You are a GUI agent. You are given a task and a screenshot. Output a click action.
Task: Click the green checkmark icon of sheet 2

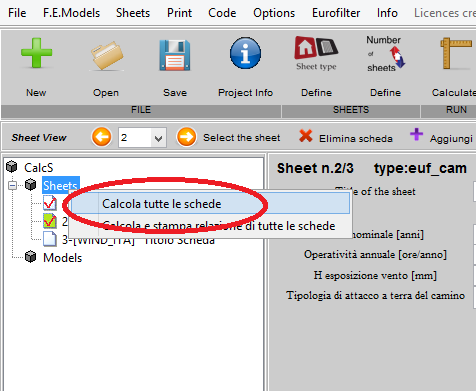click(x=50, y=221)
